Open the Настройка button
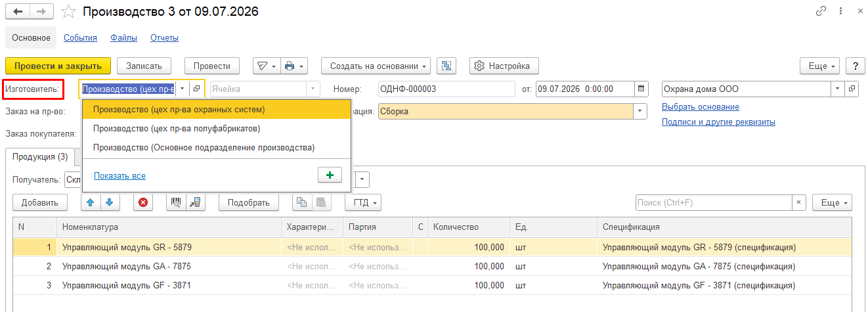The image size is (868, 312). [504, 66]
